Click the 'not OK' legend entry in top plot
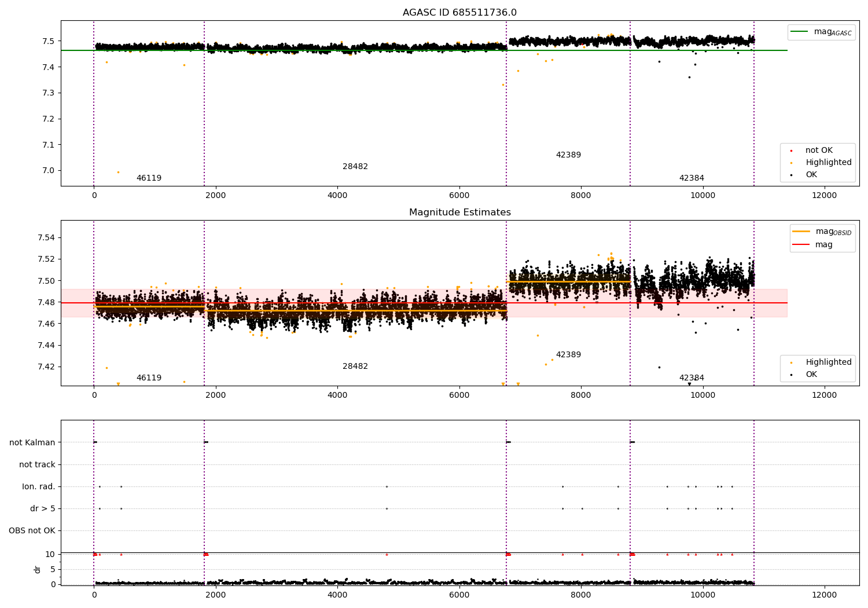868x608 pixels. pyautogui.click(x=819, y=151)
